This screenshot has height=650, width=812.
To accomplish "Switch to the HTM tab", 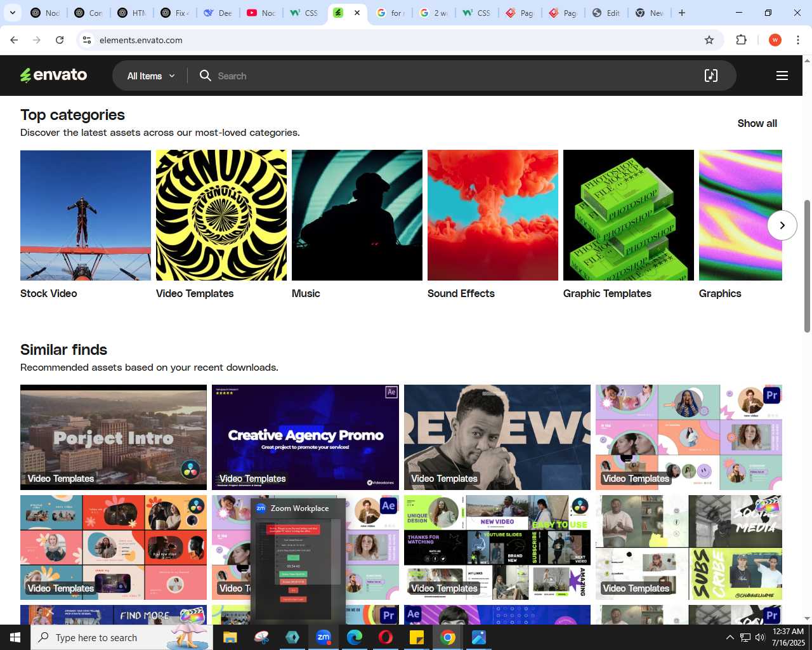I will pos(132,13).
